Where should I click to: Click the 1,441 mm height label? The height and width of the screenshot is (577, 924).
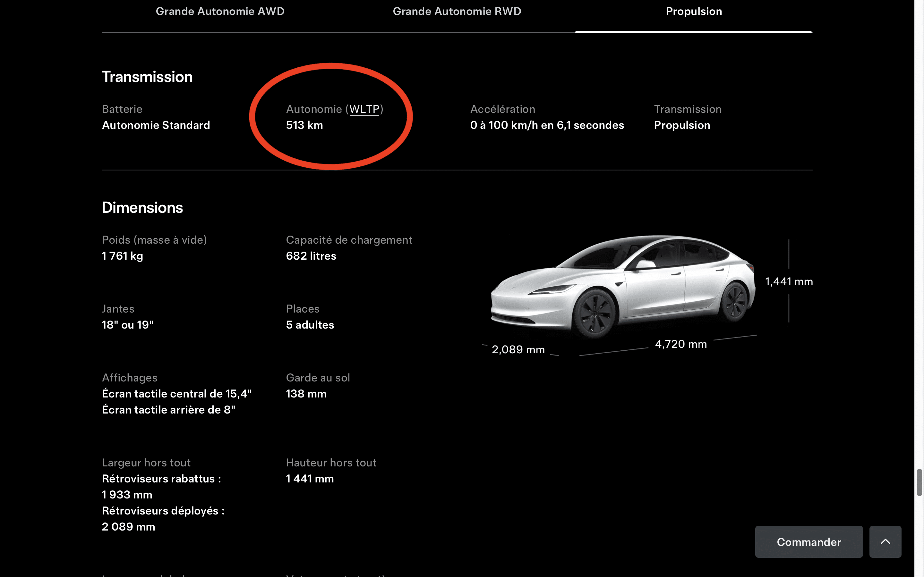[789, 282]
